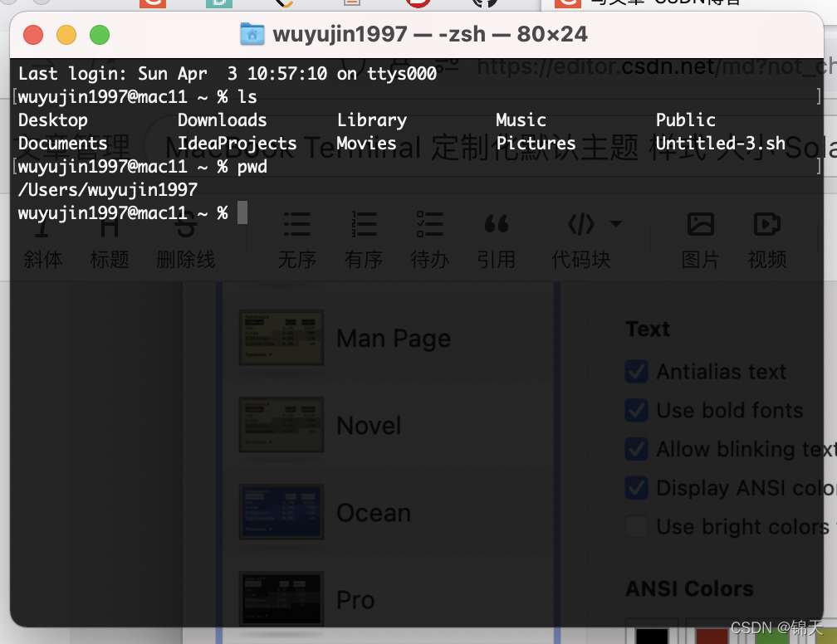Click 'Music' in ls output

coord(521,120)
